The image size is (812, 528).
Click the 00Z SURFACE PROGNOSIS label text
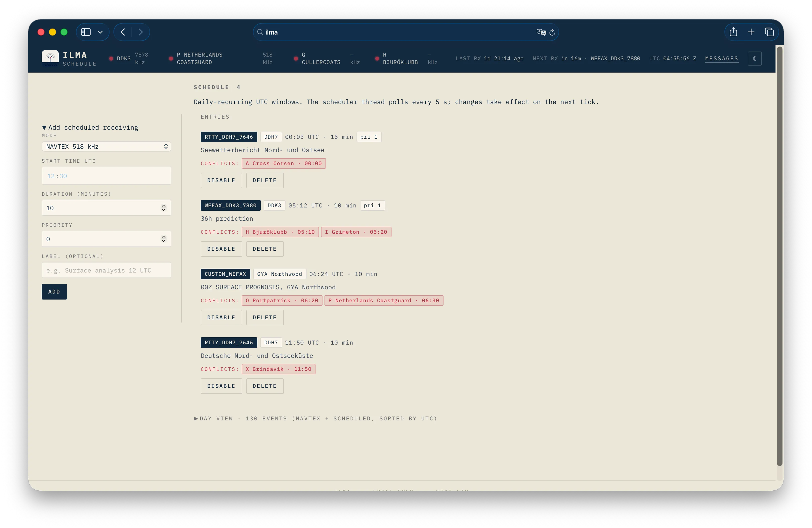pyautogui.click(x=268, y=287)
